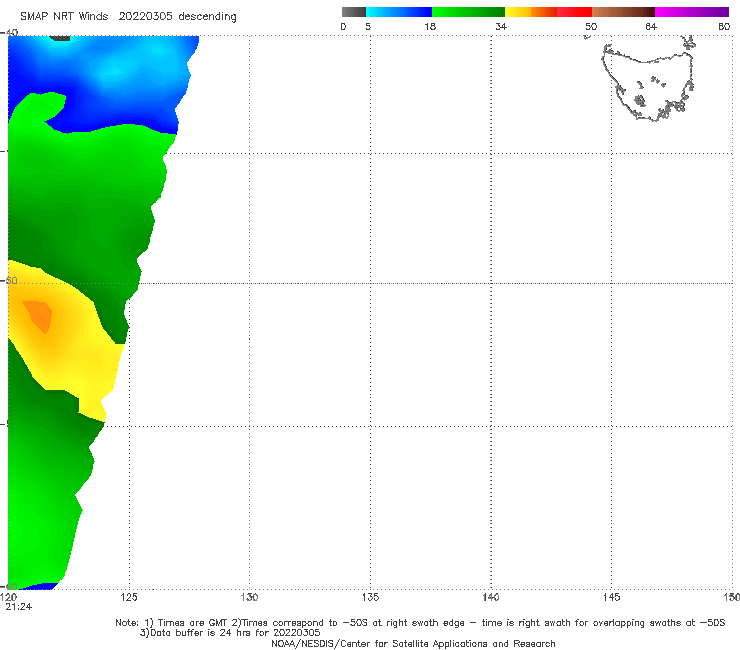
Task: Click the gray 0-5 knot color bar segment
Action: (x=354, y=12)
